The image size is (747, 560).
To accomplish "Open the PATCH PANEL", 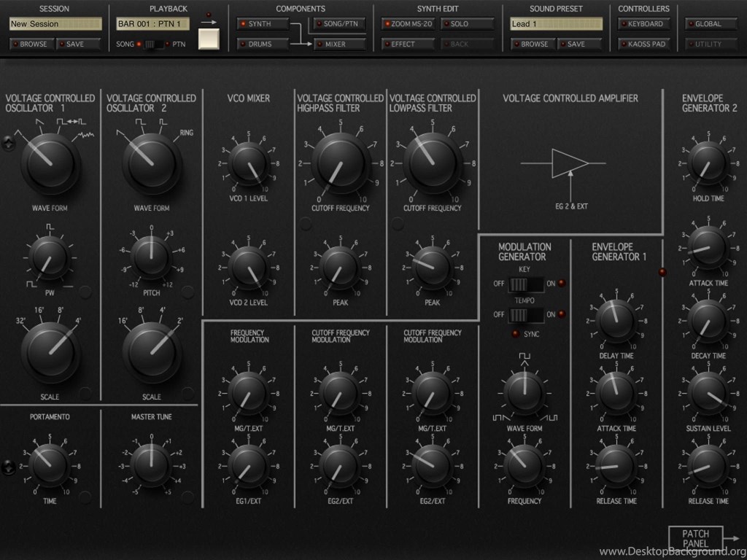I will tap(696, 538).
